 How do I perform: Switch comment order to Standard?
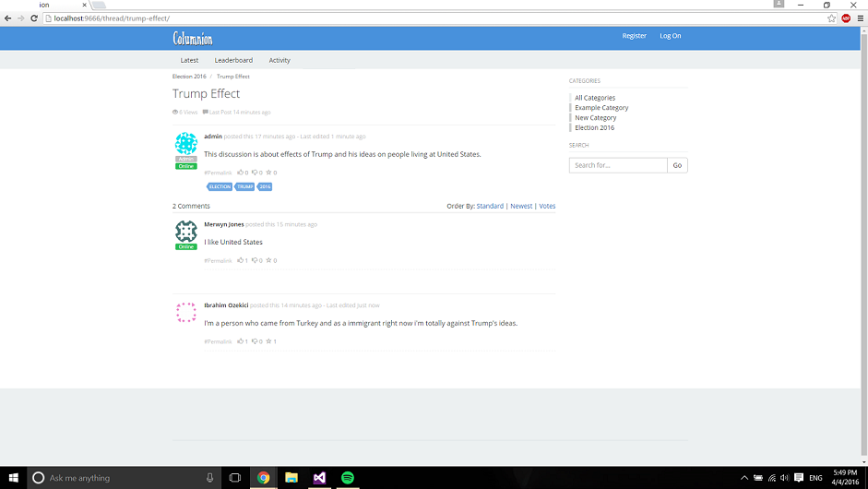pos(490,206)
